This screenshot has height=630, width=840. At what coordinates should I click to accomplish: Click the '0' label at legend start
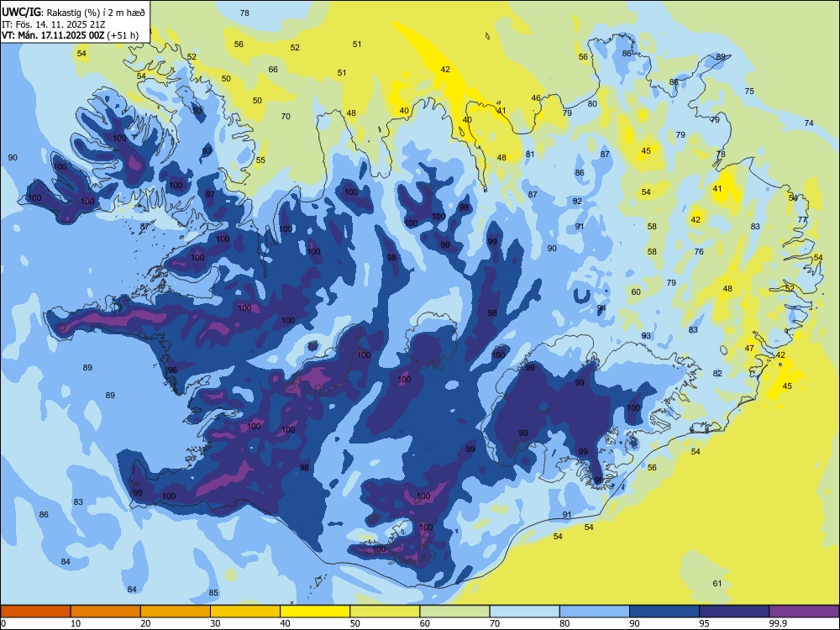pos(3,623)
